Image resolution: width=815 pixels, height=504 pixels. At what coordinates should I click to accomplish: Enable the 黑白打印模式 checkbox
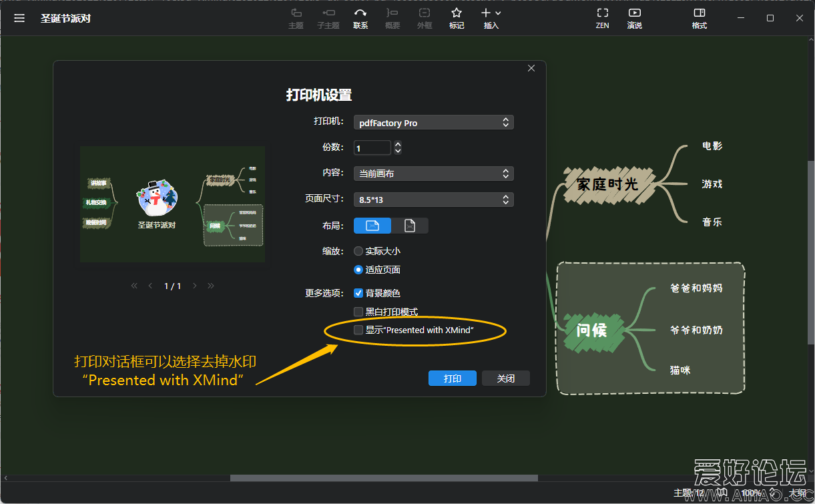(358, 312)
